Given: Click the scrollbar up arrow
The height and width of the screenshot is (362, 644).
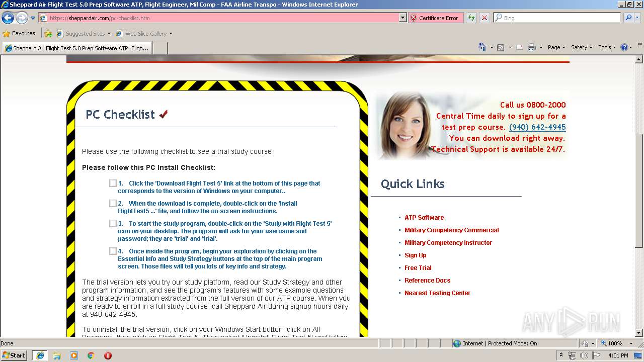Looking at the screenshot, I should [639, 59].
